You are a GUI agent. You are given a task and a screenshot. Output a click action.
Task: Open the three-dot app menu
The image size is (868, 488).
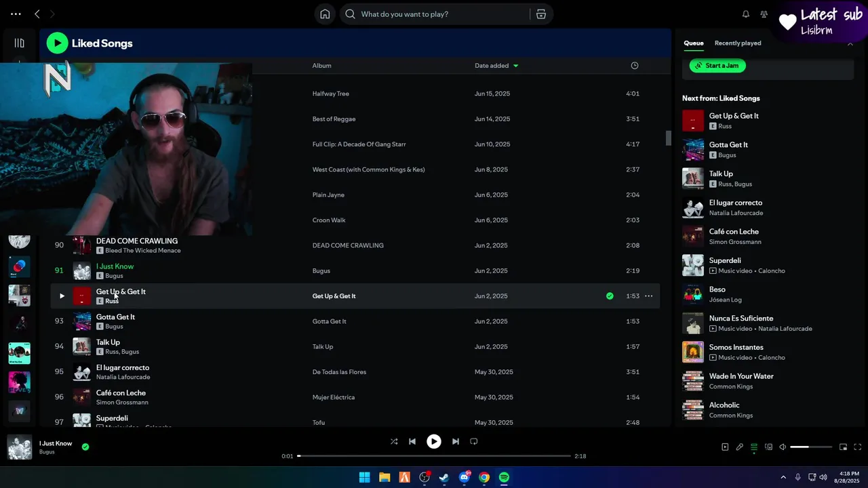(16, 14)
